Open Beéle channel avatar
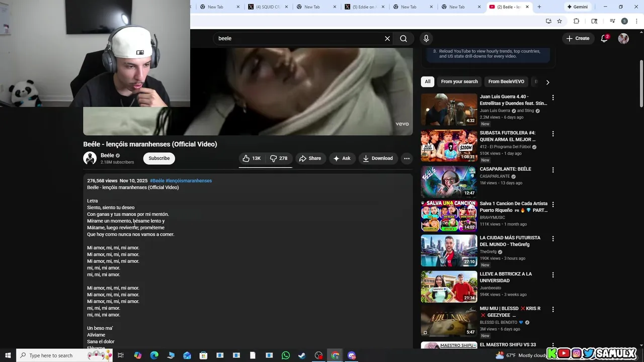Viewport: 644px width, 362px height. (90, 158)
